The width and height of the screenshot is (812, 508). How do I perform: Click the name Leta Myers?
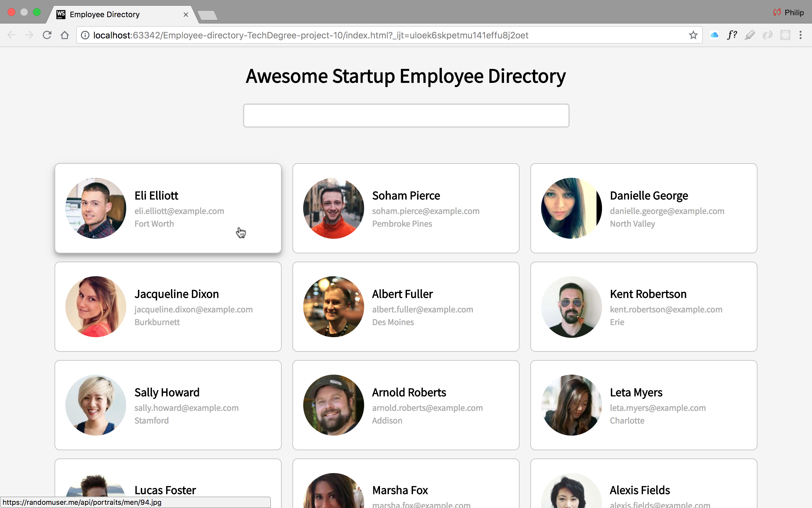click(636, 392)
